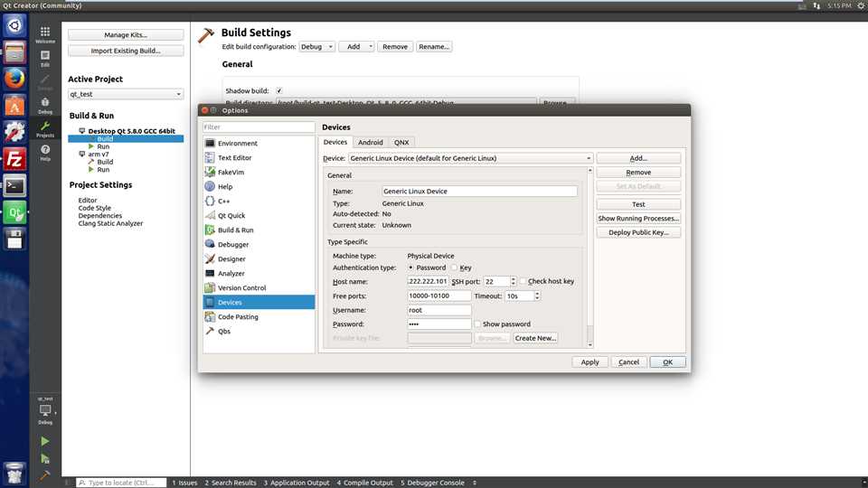The height and width of the screenshot is (488, 868).
Task: Apply the Options changes
Action: tap(590, 361)
